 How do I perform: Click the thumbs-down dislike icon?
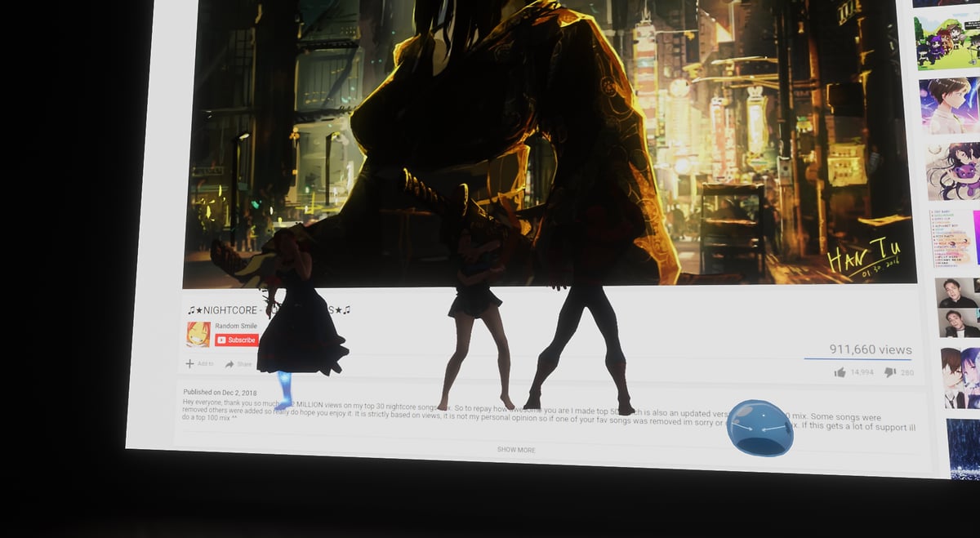coord(889,372)
